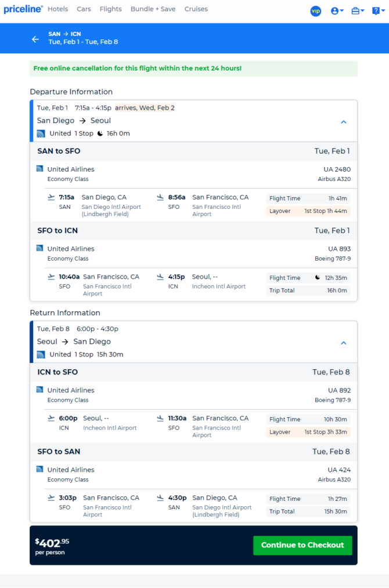The height and width of the screenshot is (588, 389).
Task: Click the priceline logo
Action: coord(23,9)
